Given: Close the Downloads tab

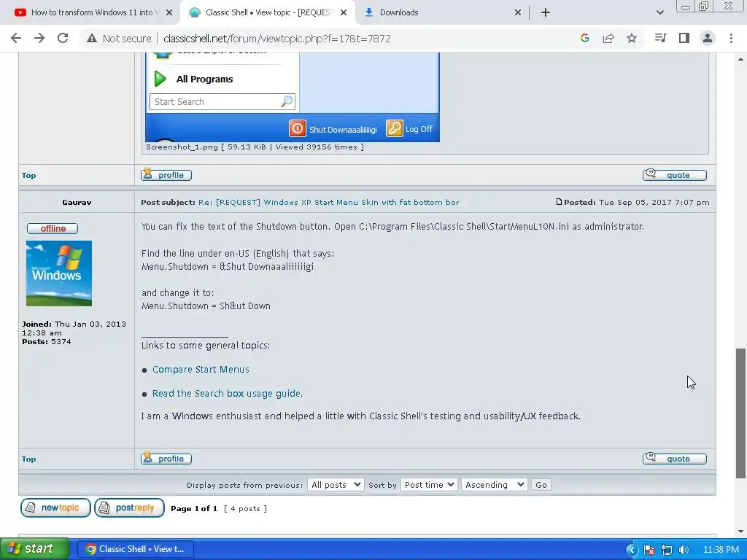Looking at the screenshot, I should (x=518, y=13).
